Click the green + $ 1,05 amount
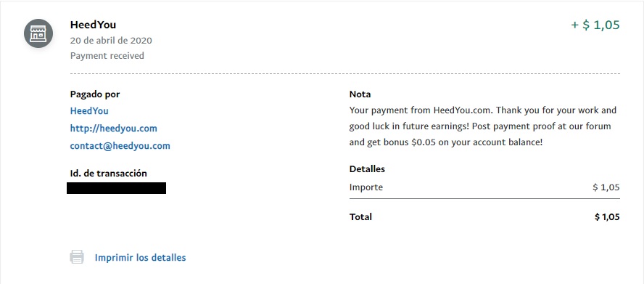The width and height of the screenshot is (644, 284). (595, 25)
